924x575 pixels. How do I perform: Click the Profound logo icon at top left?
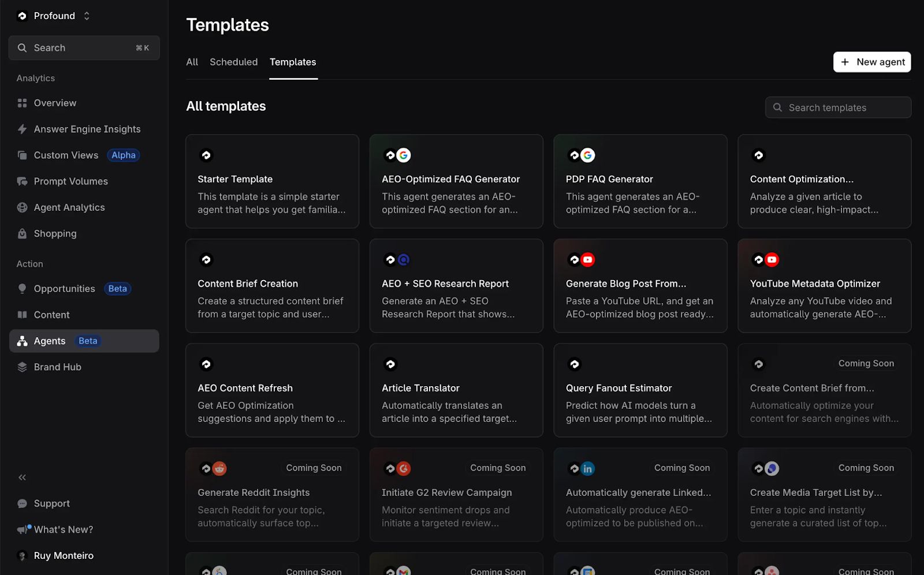pos(21,16)
